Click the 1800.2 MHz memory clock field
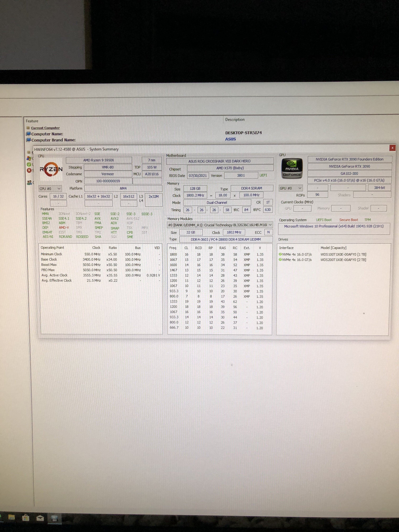The image size is (399, 532). click(x=195, y=195)
